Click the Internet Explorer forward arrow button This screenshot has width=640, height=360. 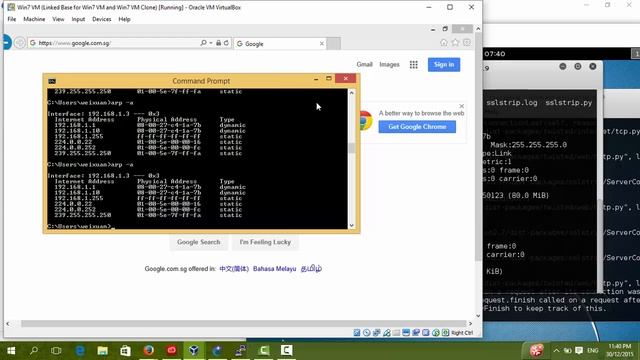(19, 42)
